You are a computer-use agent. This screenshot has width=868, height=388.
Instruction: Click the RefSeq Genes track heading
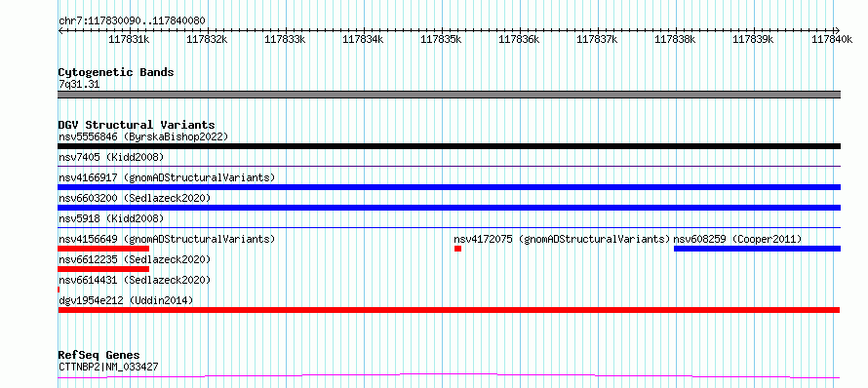99,355
